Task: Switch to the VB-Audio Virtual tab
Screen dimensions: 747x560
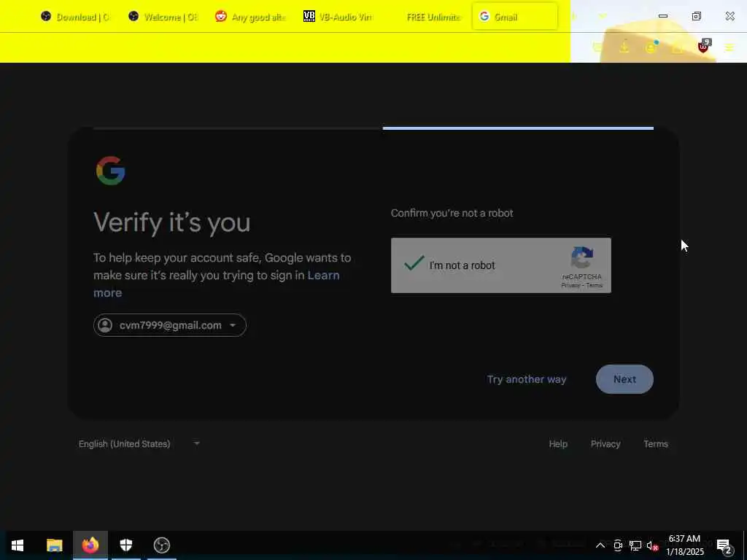Action: [x=338, y=17]
